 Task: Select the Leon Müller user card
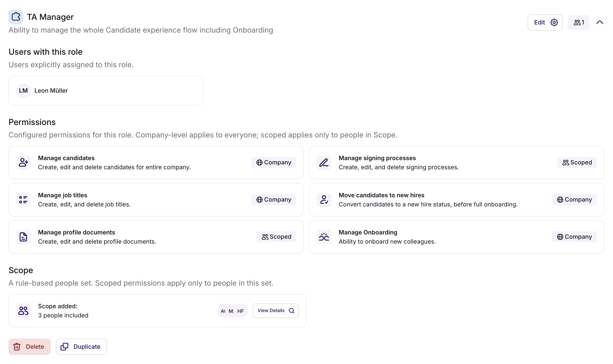pyautogui.click(x=106, y=91)
